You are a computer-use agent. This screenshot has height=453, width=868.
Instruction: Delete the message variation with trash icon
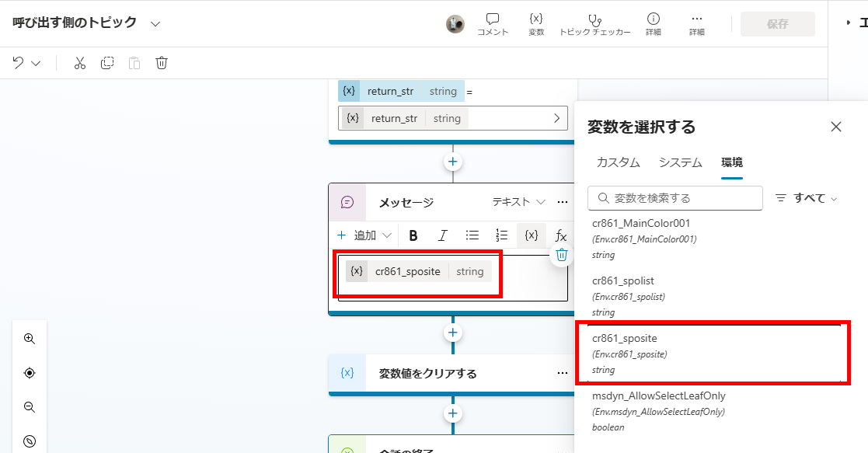(x=562, y=255)
